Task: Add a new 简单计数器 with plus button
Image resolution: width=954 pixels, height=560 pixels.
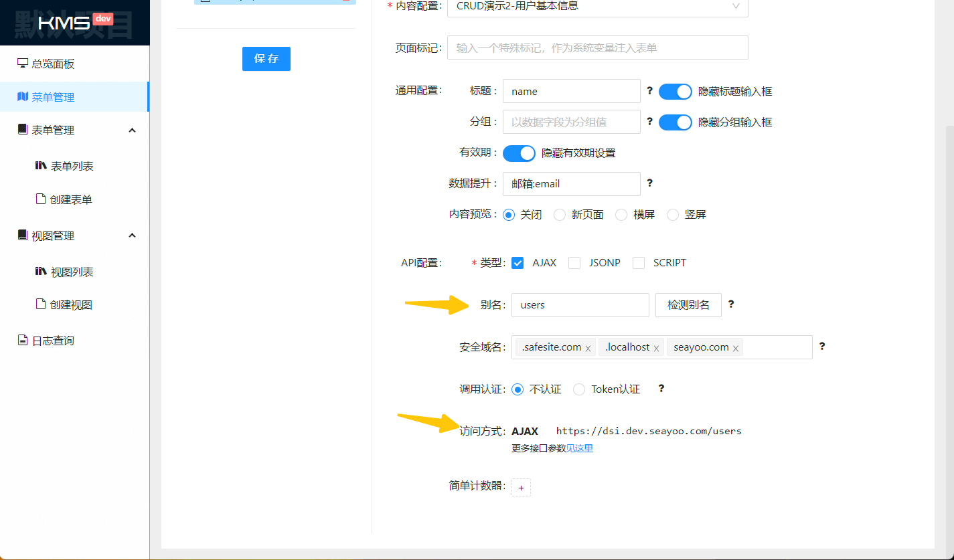Action: [x=521, y=487]
